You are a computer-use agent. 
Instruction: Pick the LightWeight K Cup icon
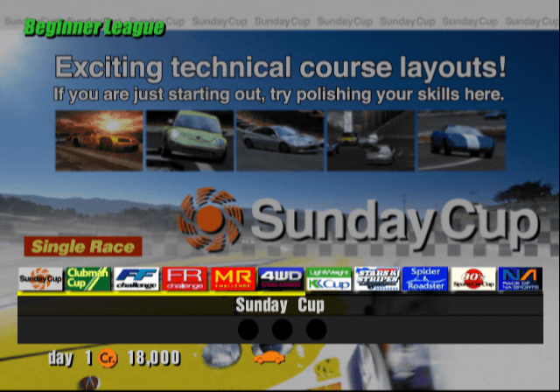329,279
